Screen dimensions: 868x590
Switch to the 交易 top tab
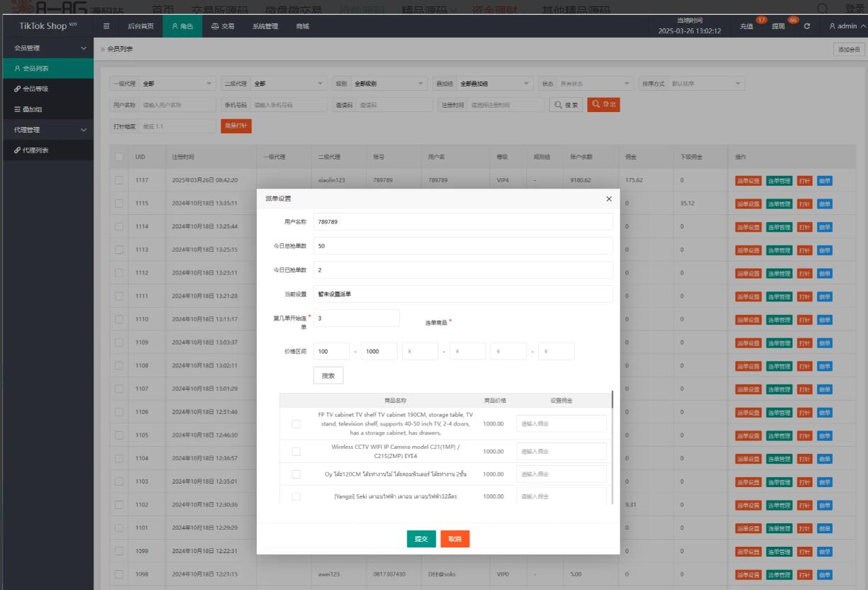coord(222,26)
